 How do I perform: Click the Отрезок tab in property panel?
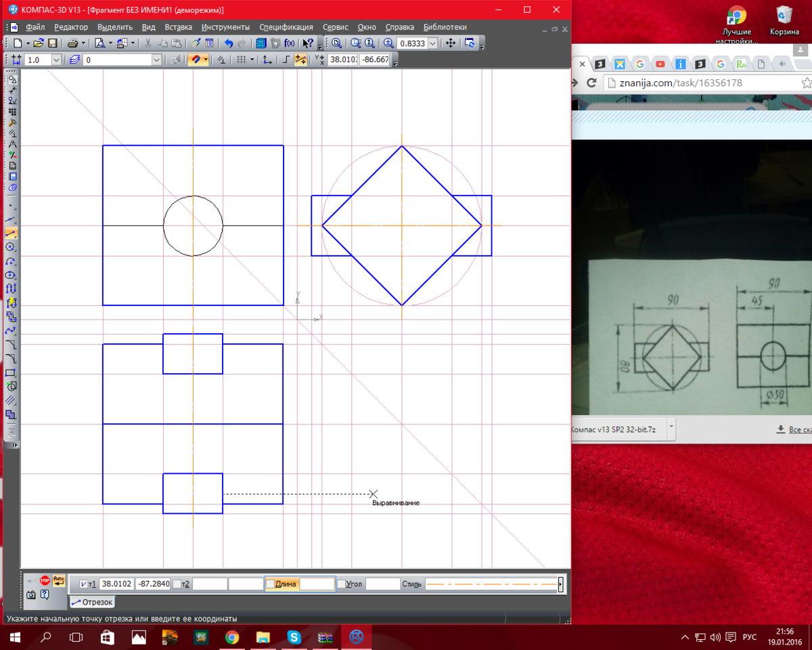pos(93,601)
